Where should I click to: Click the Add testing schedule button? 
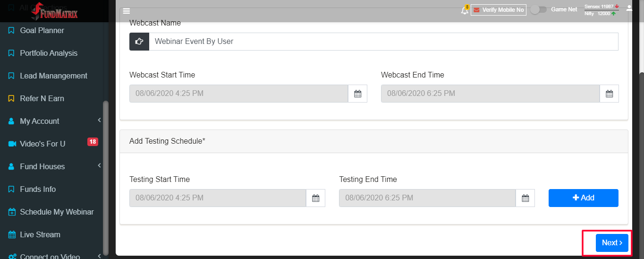tap(584, 198)
